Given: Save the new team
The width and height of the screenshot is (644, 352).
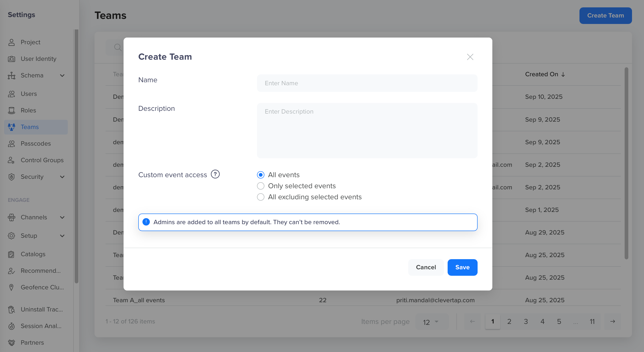Looking at the screenshot, I should [462, 267].
